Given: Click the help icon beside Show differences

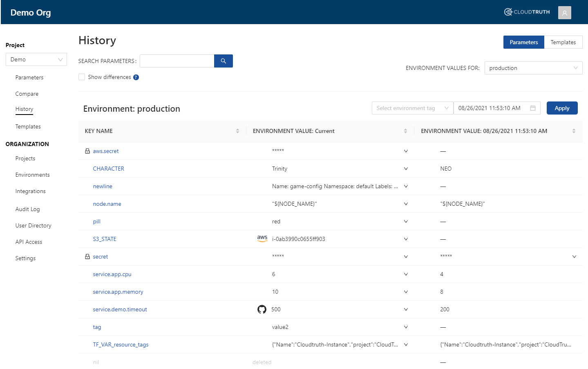Looking at the screenshot, I should coord(136,77).
